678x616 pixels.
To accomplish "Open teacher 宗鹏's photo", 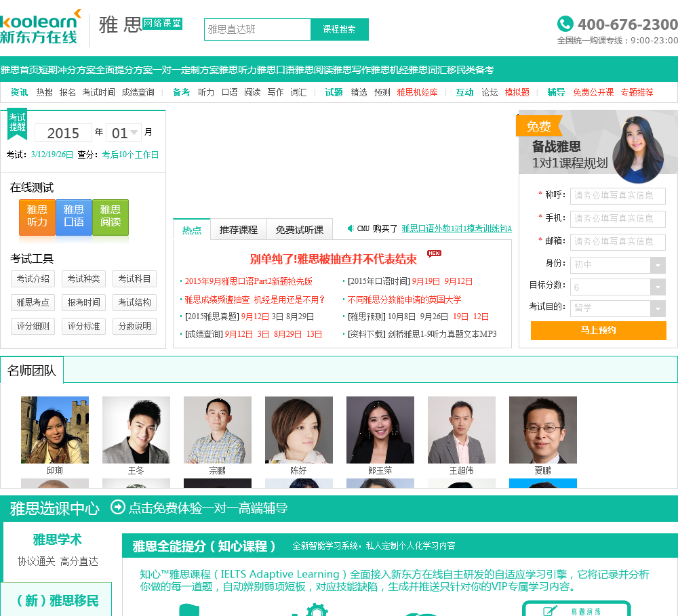I will [218, 430].
